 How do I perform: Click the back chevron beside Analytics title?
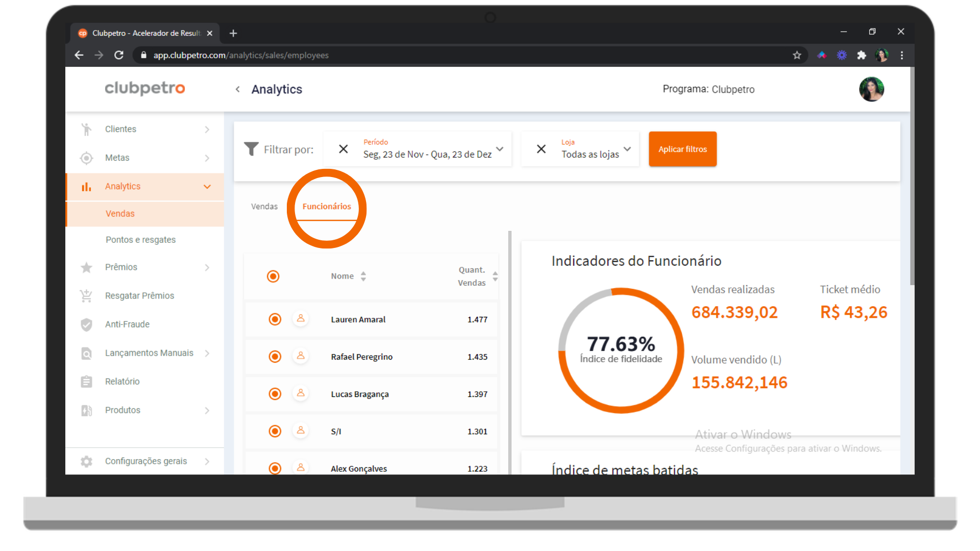[237, 89]
